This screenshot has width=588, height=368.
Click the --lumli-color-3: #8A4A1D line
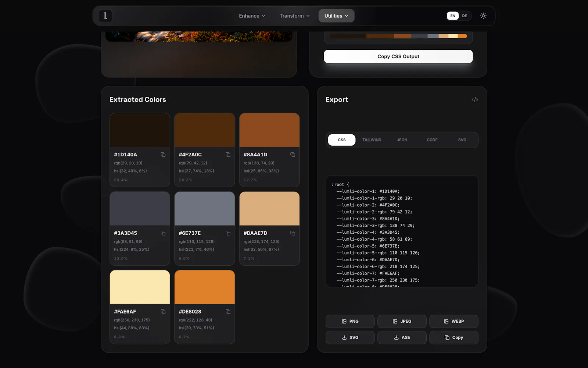coord(368,219)
